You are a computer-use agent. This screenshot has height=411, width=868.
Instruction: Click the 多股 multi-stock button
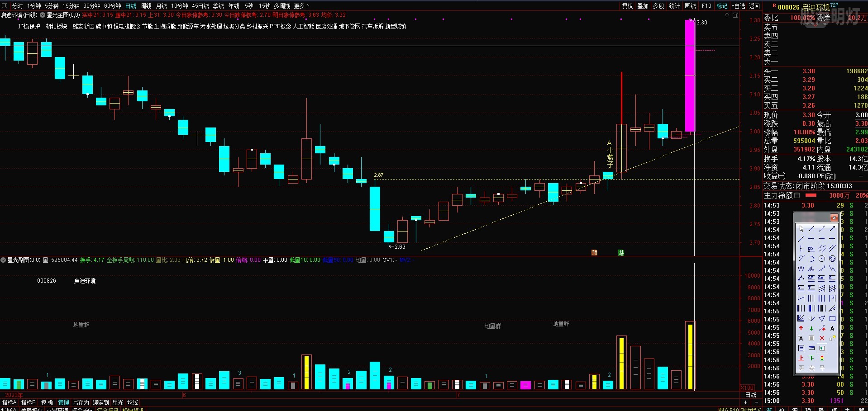pyautogui.click(x=658, y=6)
